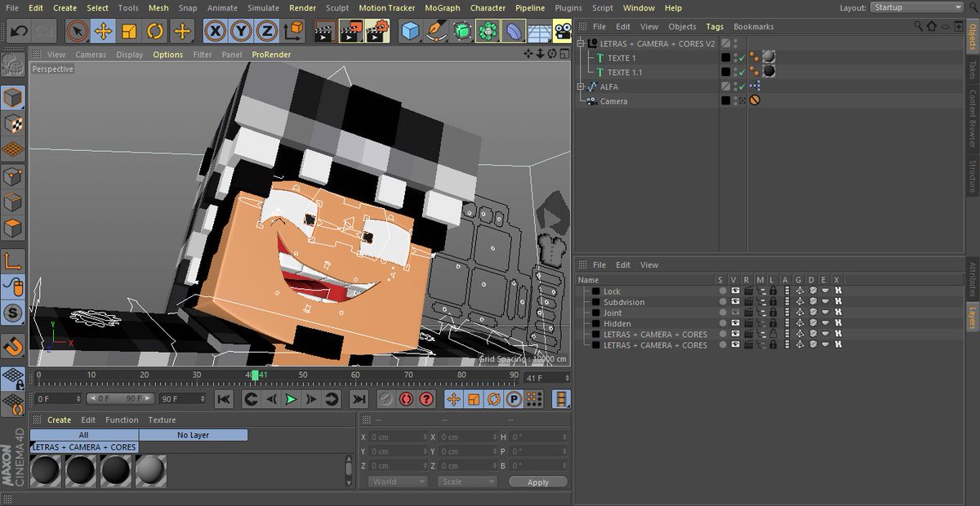Show the No Layer materials tab

pos(194,435)
